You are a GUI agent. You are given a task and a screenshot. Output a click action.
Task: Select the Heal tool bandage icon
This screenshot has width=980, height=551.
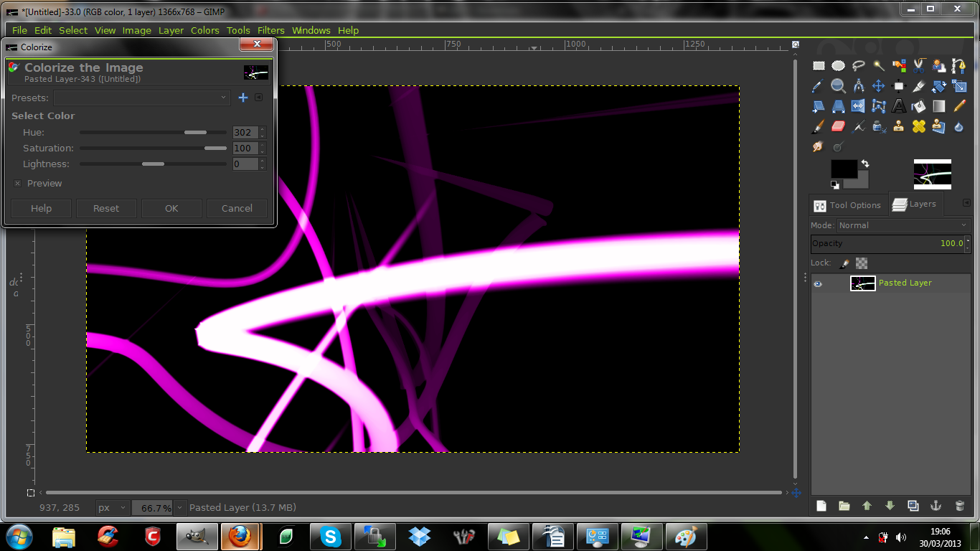tap(918, 126)
